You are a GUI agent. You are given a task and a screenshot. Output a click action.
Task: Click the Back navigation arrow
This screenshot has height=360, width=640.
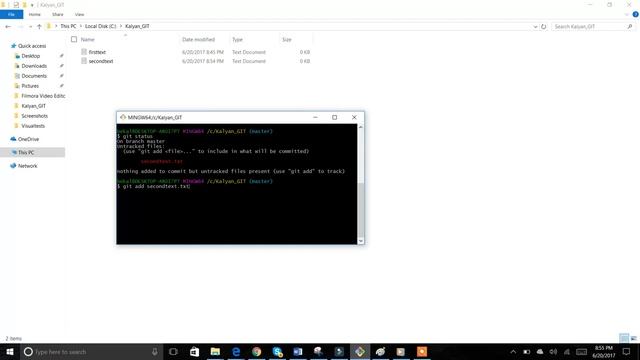(x=8, y=26)
